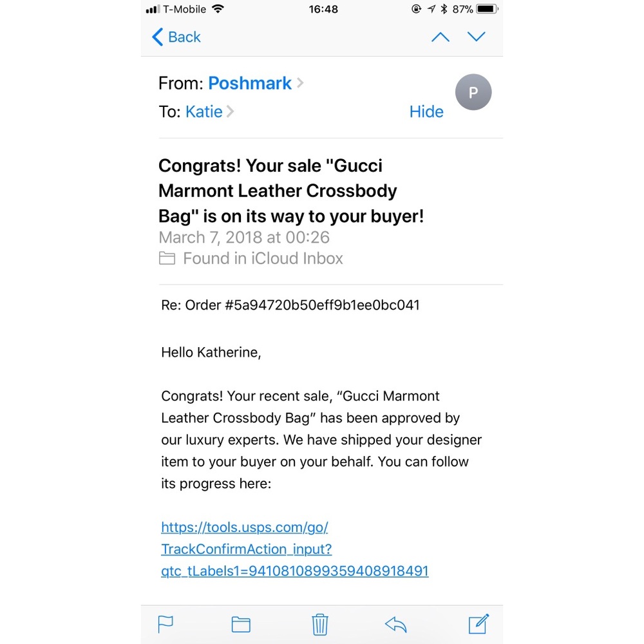Screen dimensions: 644x644
Task: Open Katie recipient contact details
Action: (x=204, y=111)
